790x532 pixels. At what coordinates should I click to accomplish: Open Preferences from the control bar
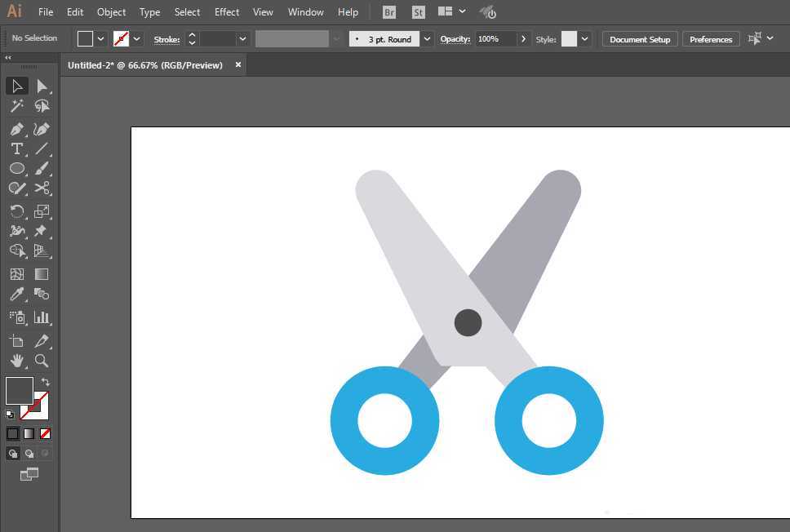(710, 39)
